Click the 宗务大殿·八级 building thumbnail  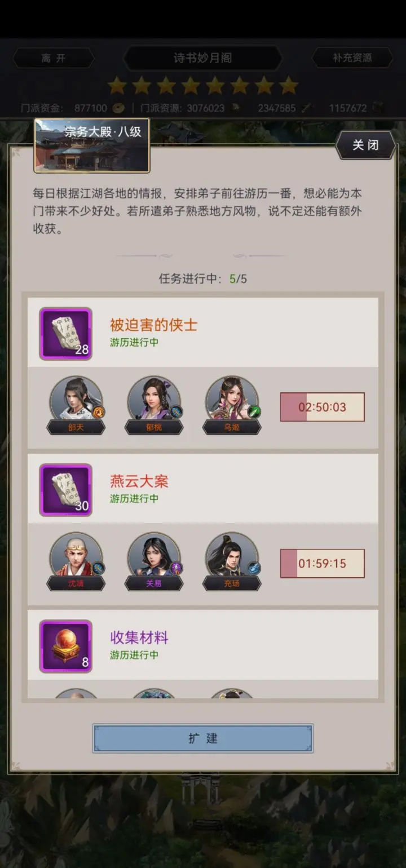[x=92, y=145]
